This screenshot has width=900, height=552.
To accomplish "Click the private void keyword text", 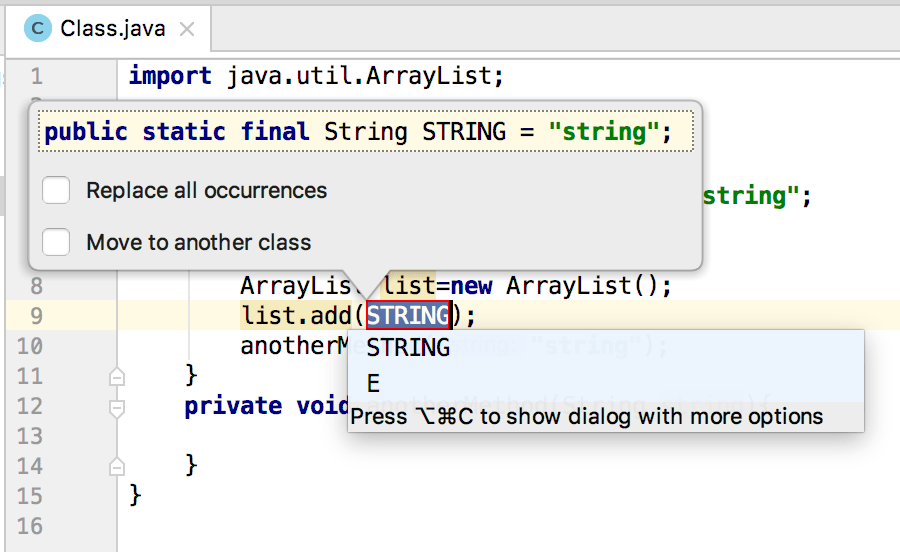I will (267, 406).
